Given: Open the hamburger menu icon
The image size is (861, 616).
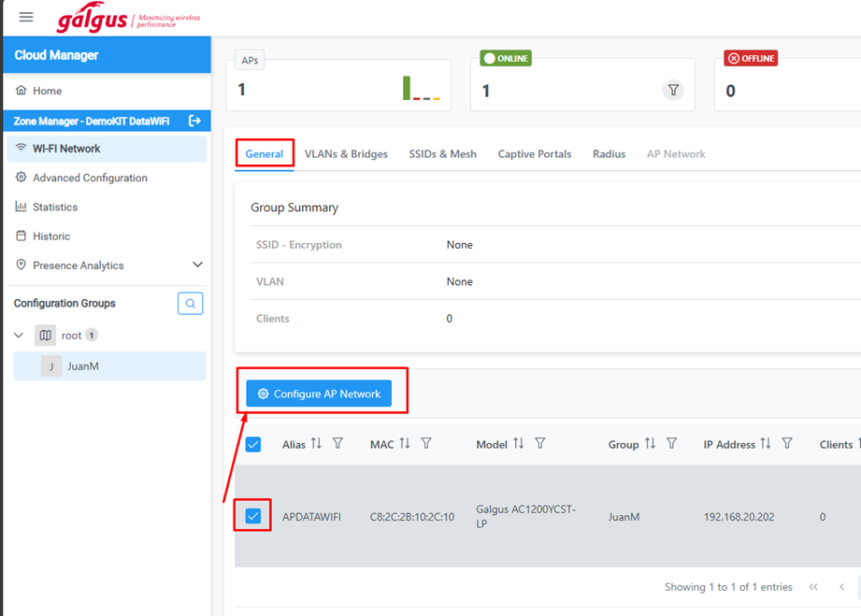Looking at the screenshot, I should 26,17.
